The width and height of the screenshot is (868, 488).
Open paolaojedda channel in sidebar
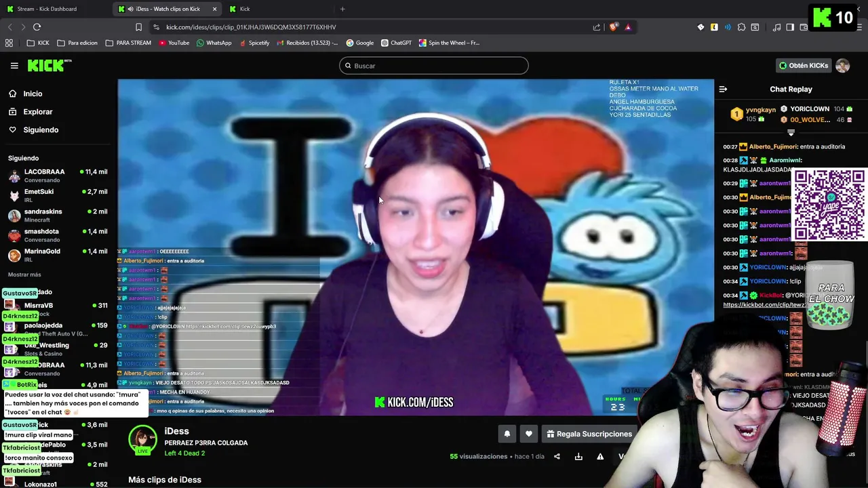click(58, 329)
